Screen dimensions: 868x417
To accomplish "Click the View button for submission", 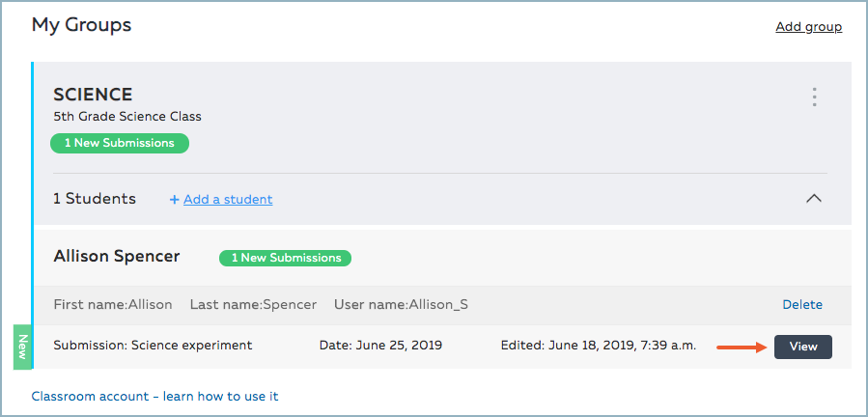I will point(802,347).
